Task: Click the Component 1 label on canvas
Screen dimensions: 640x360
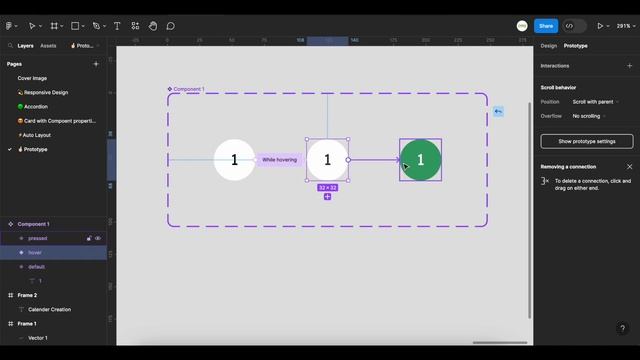Action: click(186, 89)
